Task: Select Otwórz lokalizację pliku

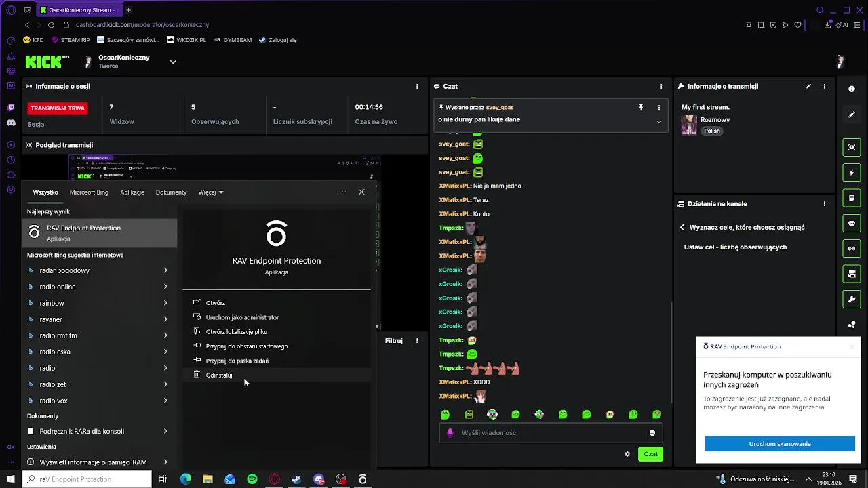Action: pos(236,332)
